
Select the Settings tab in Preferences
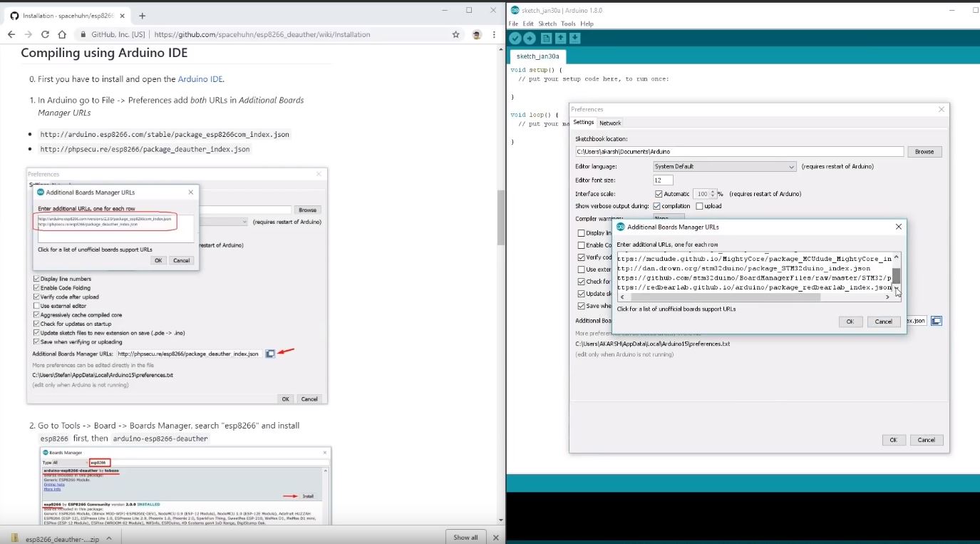583,123
